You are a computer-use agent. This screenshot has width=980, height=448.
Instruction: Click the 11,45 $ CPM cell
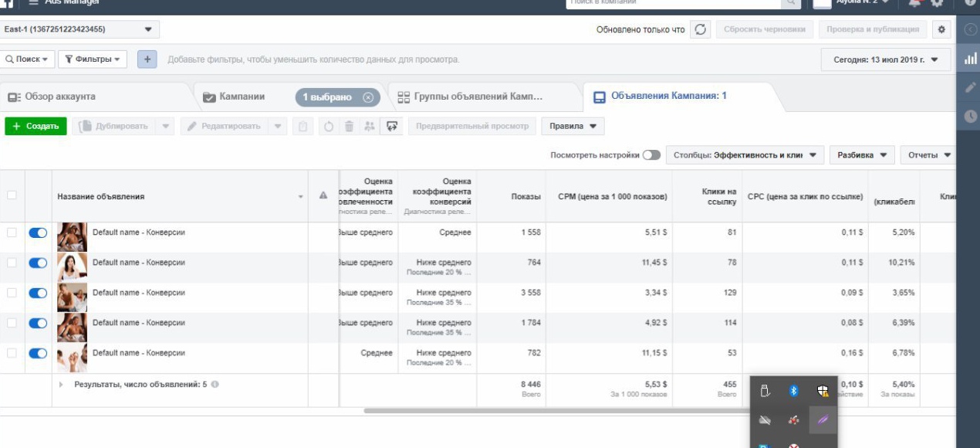653,263
